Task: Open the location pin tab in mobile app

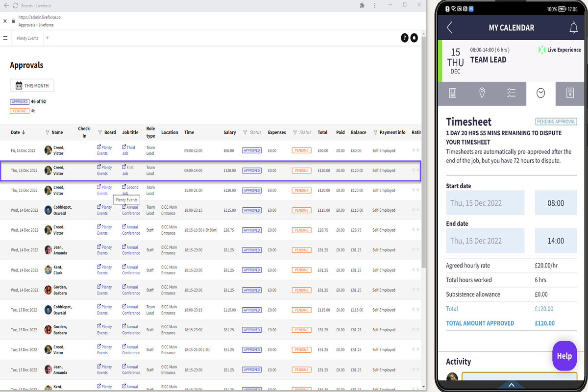Action: [482, 93]
